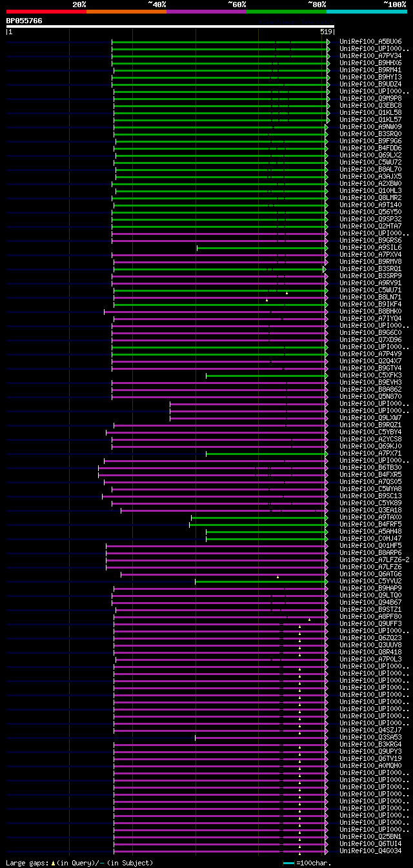The image size is (413, 868).
Task: Open hit UniRef100_B6TB30
Action: (x=370, y=467)
